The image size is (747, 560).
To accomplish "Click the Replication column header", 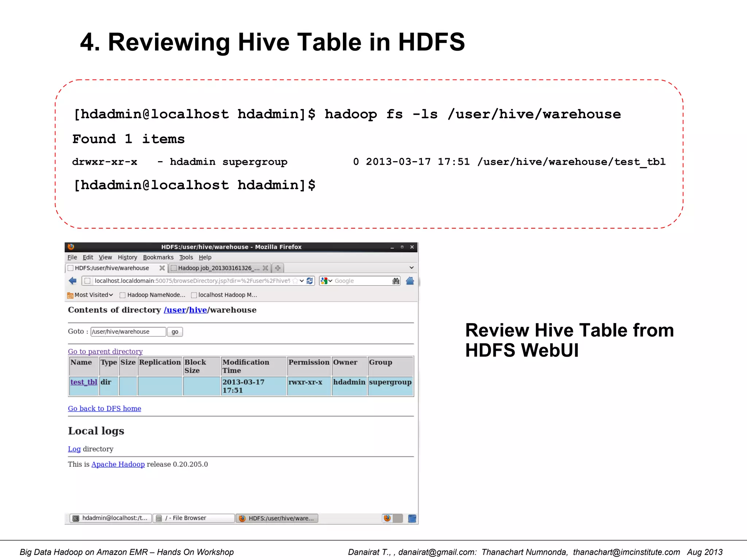I will point(160,366).
